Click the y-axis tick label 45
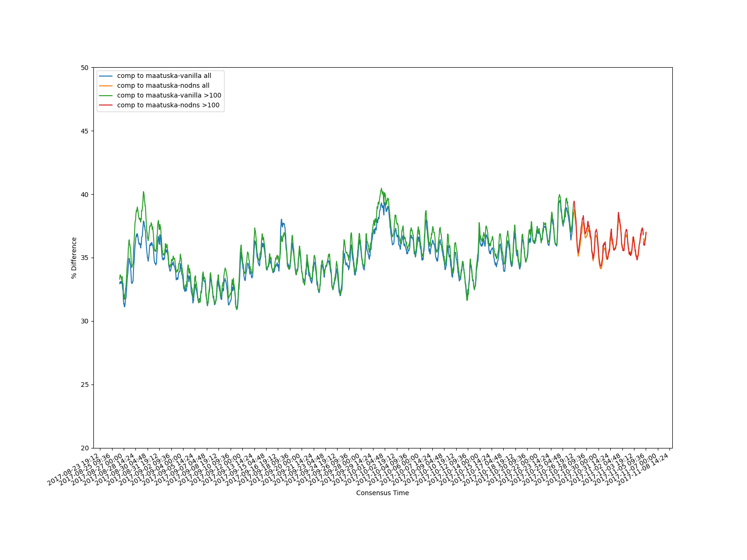This screenshot has height=560, width=747. point(85,131)
